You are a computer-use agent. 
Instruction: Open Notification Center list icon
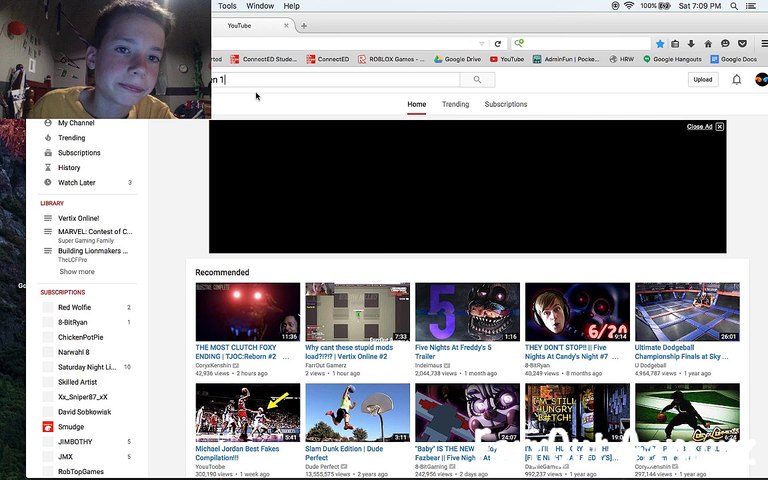(x=750, y=6)
